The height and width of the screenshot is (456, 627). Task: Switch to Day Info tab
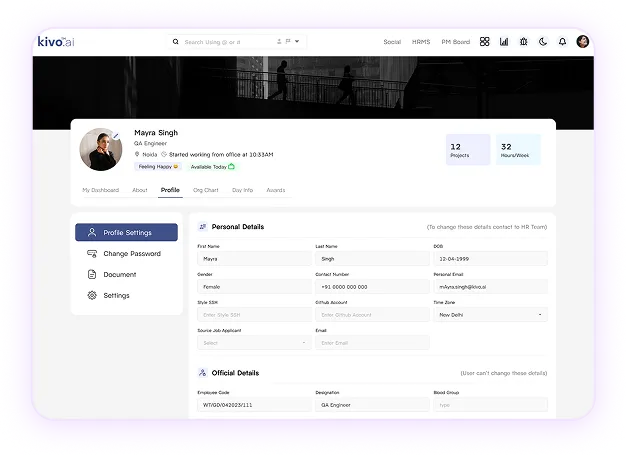(x=242, y=190)
